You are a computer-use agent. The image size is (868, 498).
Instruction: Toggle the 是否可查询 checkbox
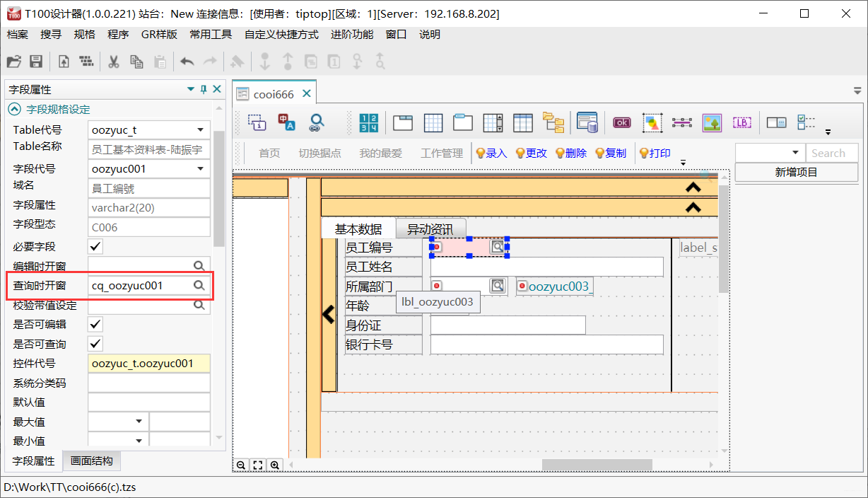pos(95,344)
